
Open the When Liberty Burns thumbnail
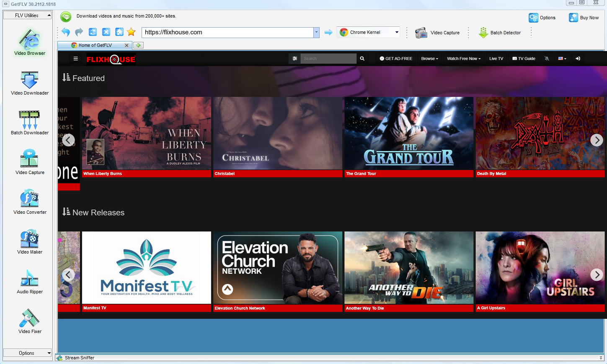click(x=147, y=133)
